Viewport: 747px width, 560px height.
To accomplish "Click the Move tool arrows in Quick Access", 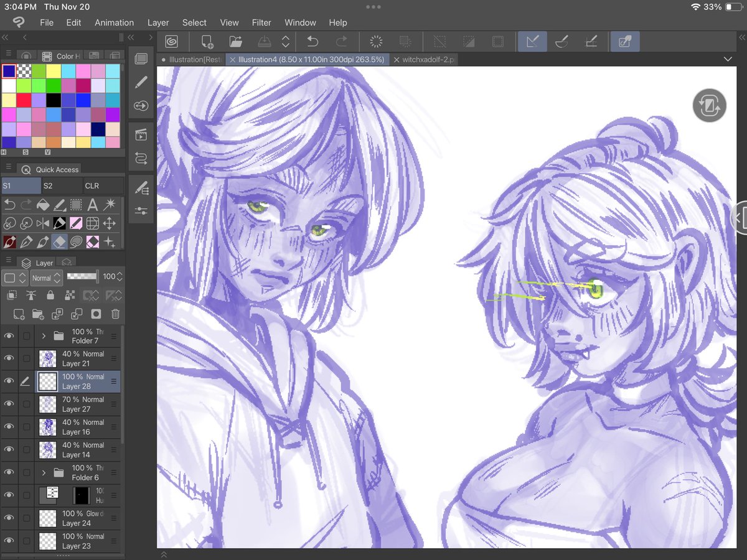I will tap(110, 223).
